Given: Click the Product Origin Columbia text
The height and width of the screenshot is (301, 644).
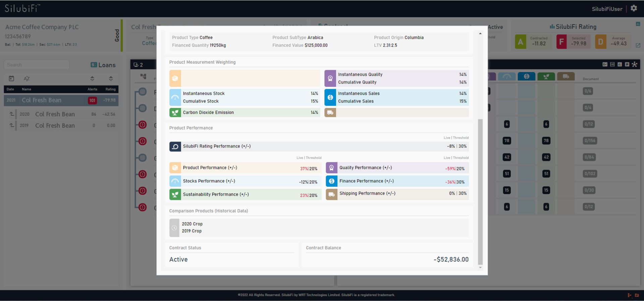Looking at the screenshot, I should click(x=399, y=38).
